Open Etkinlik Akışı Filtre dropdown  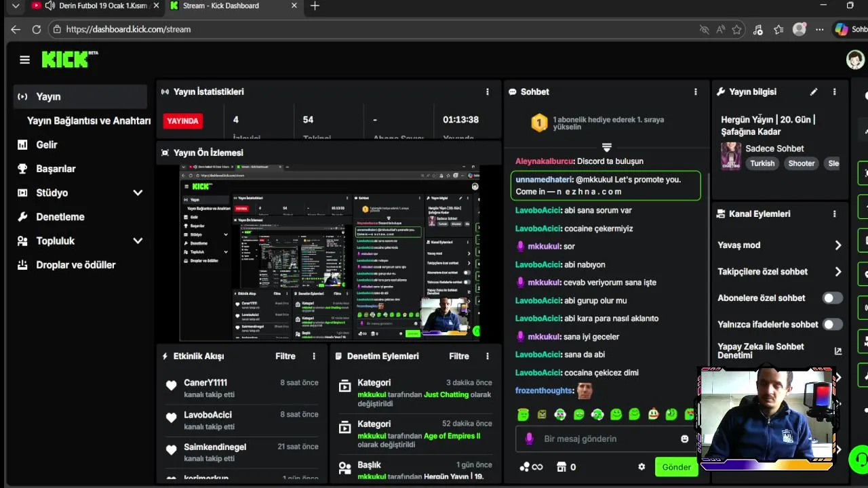point(285,356)
